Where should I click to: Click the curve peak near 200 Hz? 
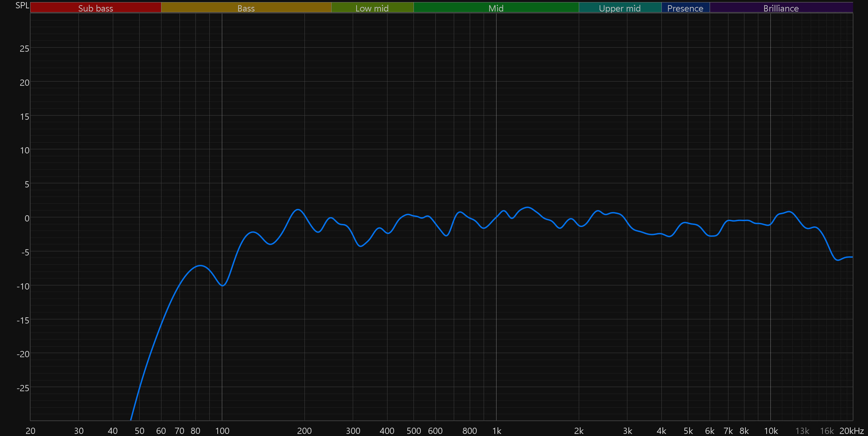(x=298, y=210)
